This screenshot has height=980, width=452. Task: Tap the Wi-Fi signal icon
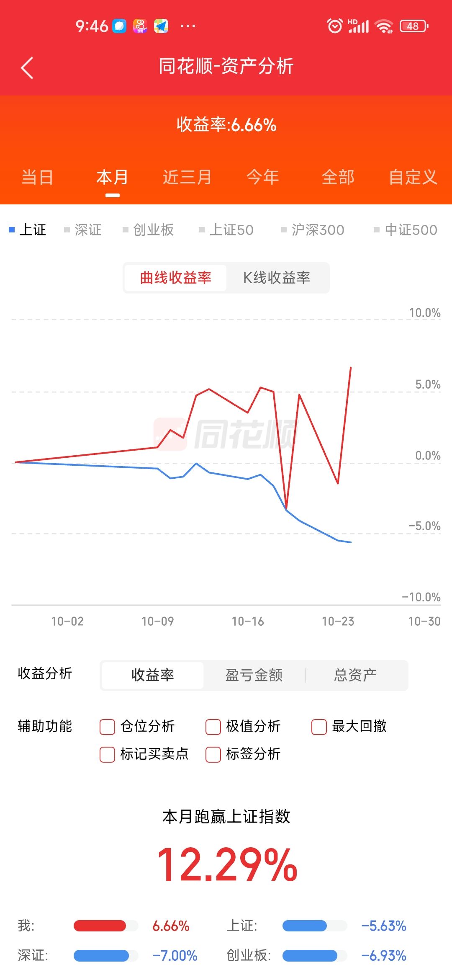[x=384, y=26]
